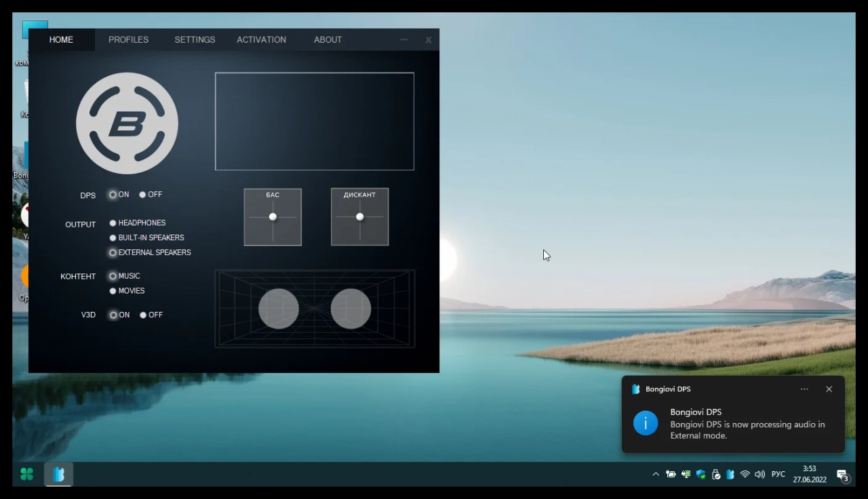Show hidden tray icons chevron
The width and height of the screenshot is (868, 499).
[655, 475]
